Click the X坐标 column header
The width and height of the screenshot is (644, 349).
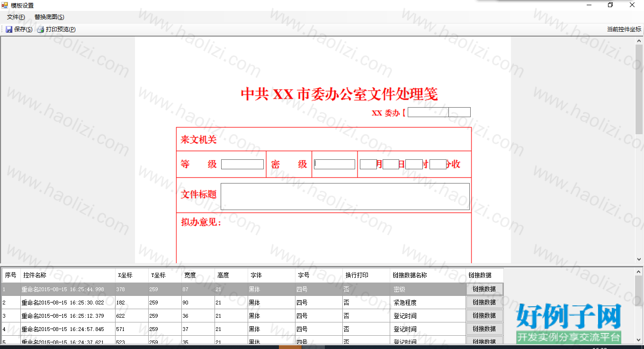[132, 275]
